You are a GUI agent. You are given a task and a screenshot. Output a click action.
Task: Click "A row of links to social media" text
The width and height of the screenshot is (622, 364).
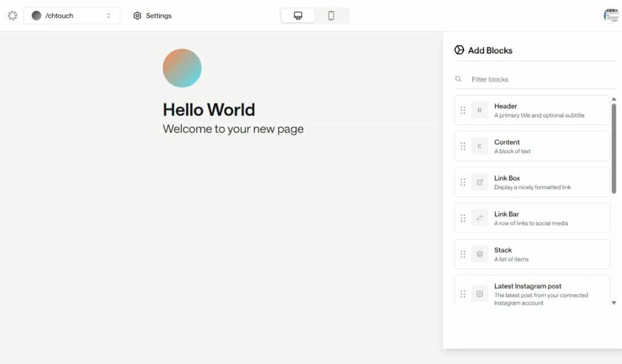tap(531, 223)
